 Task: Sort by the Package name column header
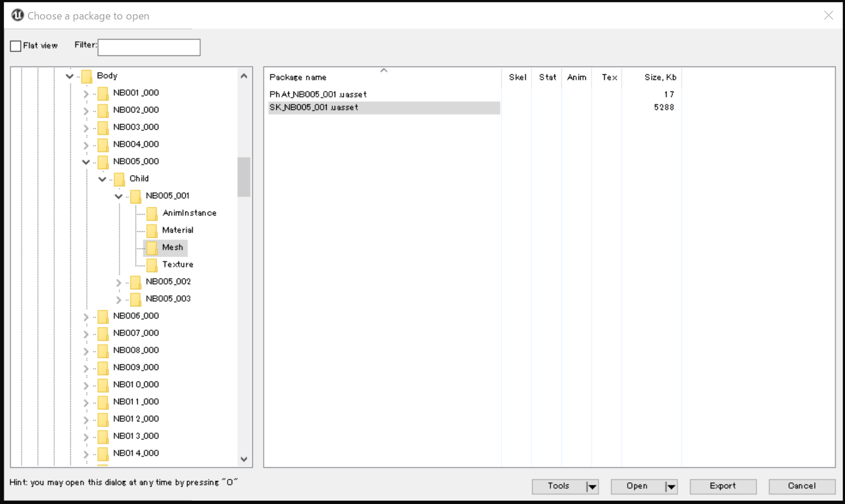[x=383, y=77]
